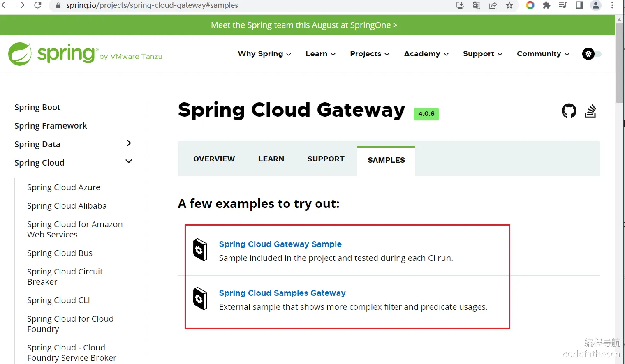The image size is (625, 364).
Task: Open the Spring Cloud Samples Gateway link
Action: [282, 293]
